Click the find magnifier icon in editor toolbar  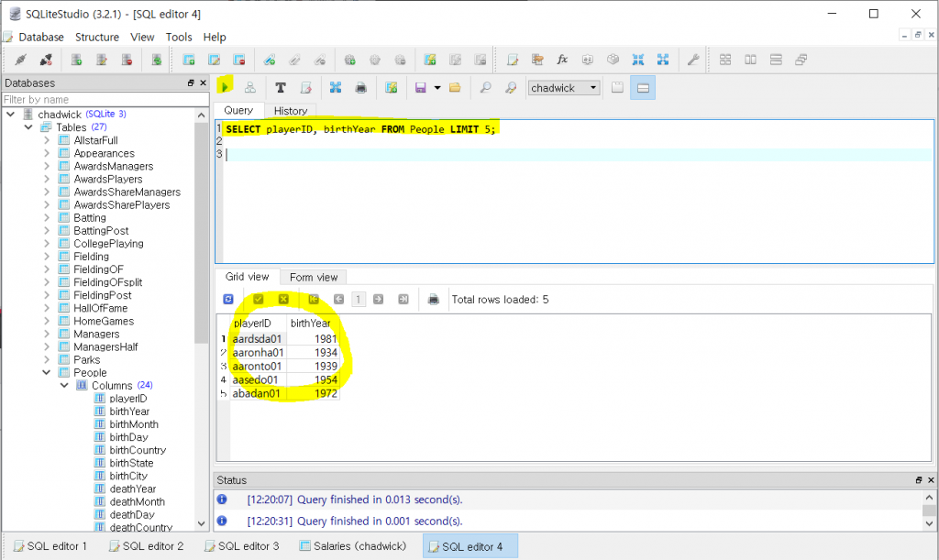click(x=486, y=88)
